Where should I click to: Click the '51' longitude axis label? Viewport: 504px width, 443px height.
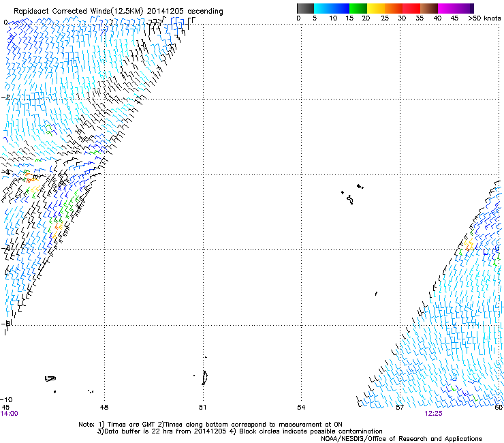point(202,408)
